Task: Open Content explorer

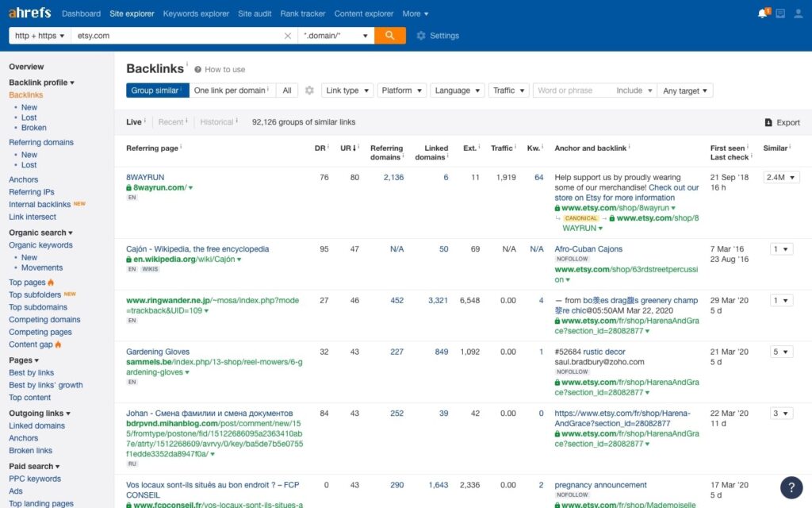Action: coord(363,13)
